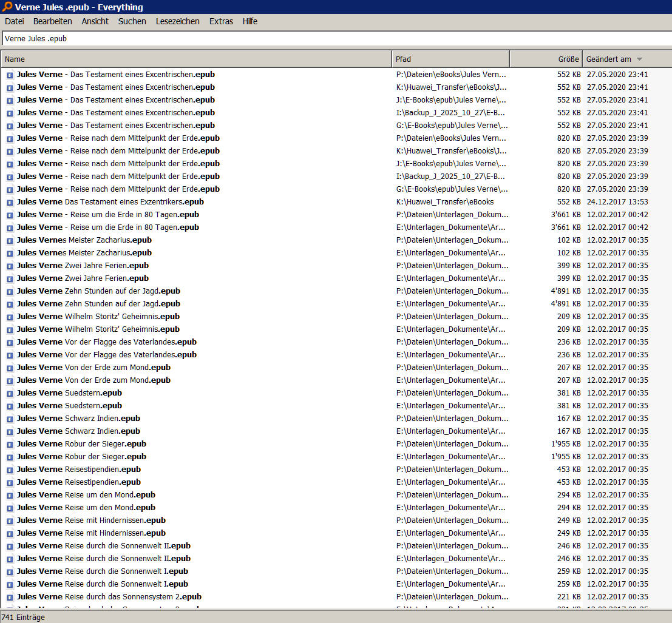Click the sort arrow on Geändert am column
Image resolution: width=672 pixels, height=623 pixels.
tap(639, 59)
